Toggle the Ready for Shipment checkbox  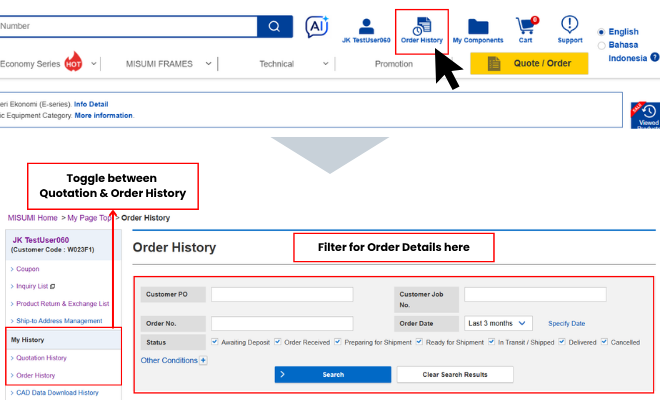419,341
